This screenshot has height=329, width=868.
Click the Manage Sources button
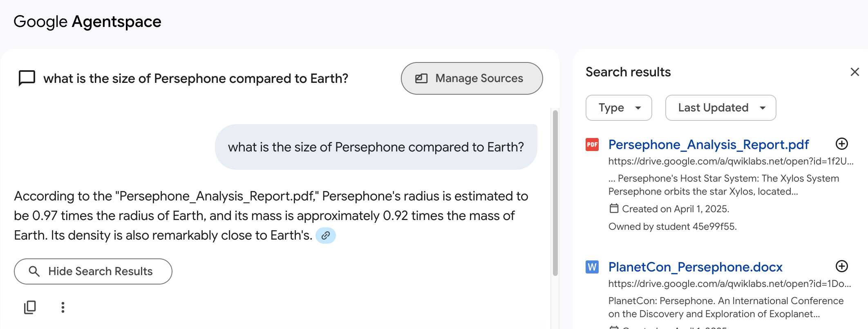pyautogui.click(x=472, y=78)
